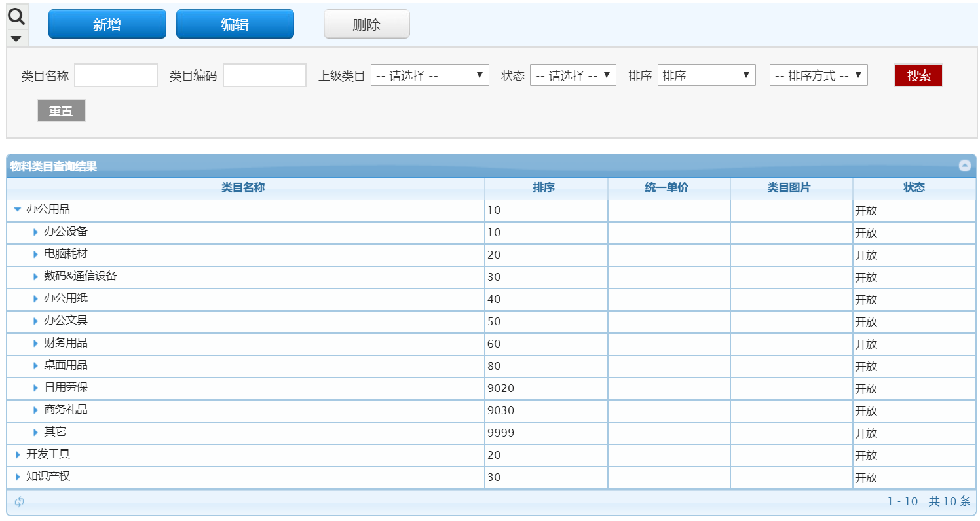980x521 pixels.
Task: Select the 数码&通信设备 row name
Action: pyautogui.click(x=81, y=276)
